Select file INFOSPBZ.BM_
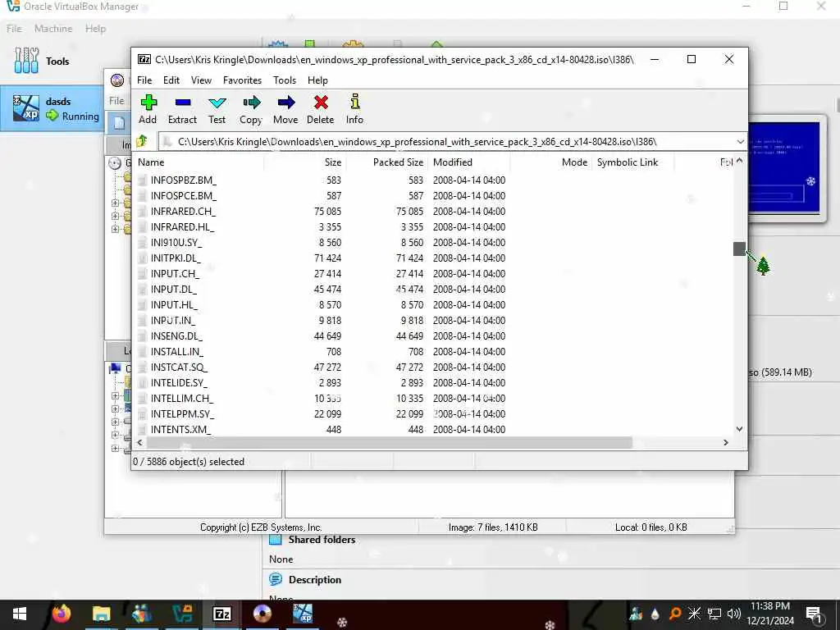 click(184, 180)
